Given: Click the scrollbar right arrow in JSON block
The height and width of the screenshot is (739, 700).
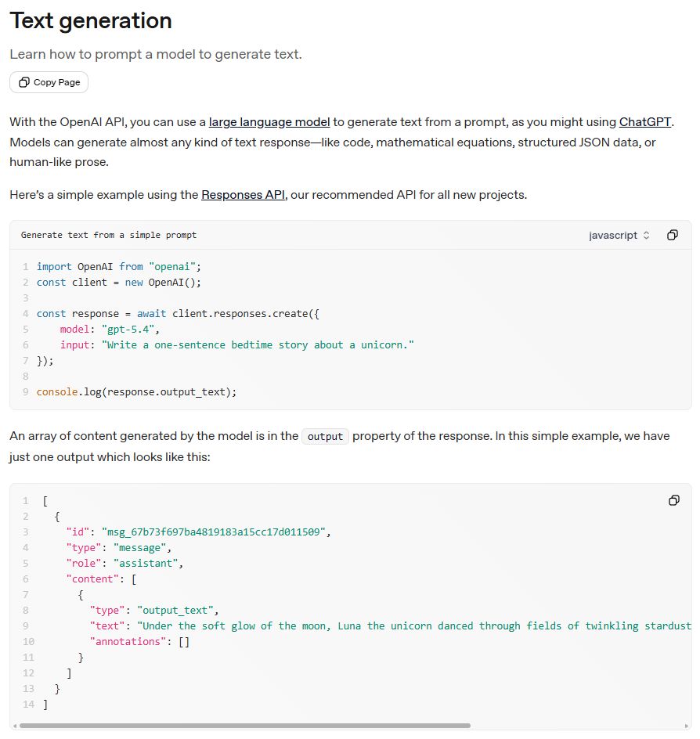Looking at the screenshot, I should click(x=687, y=726).
